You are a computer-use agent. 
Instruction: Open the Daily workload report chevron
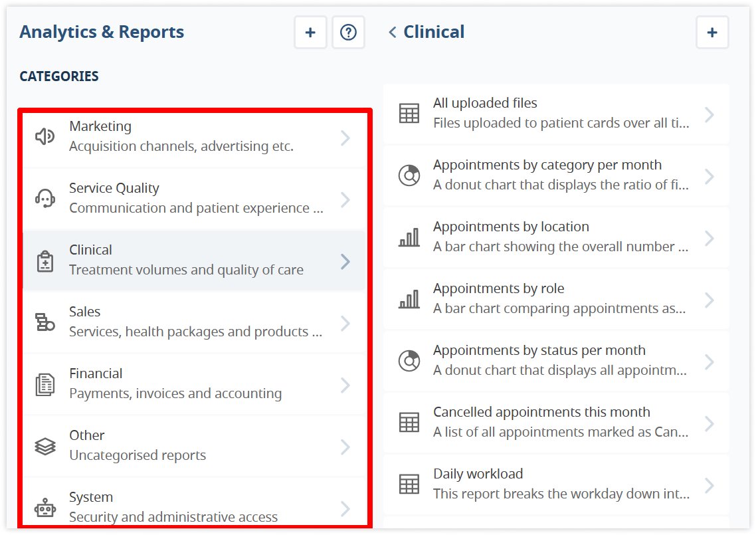[709, 485]
